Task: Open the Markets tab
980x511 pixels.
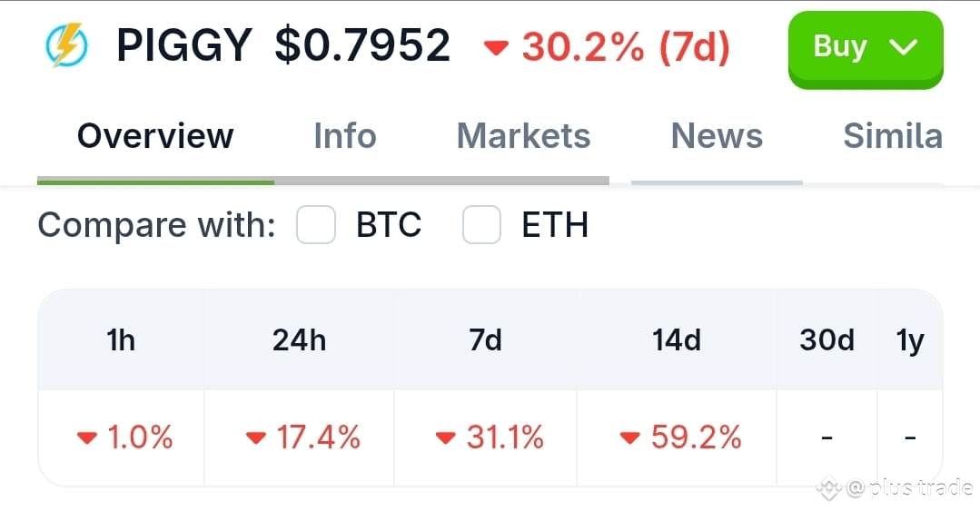Action: [524, 135]
